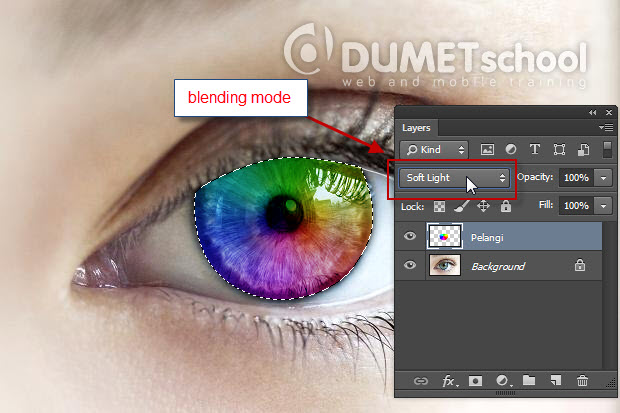The image size is (620, 413).
Task: Select the Pelangi layer thumbnail
Action: pos(444,236)
